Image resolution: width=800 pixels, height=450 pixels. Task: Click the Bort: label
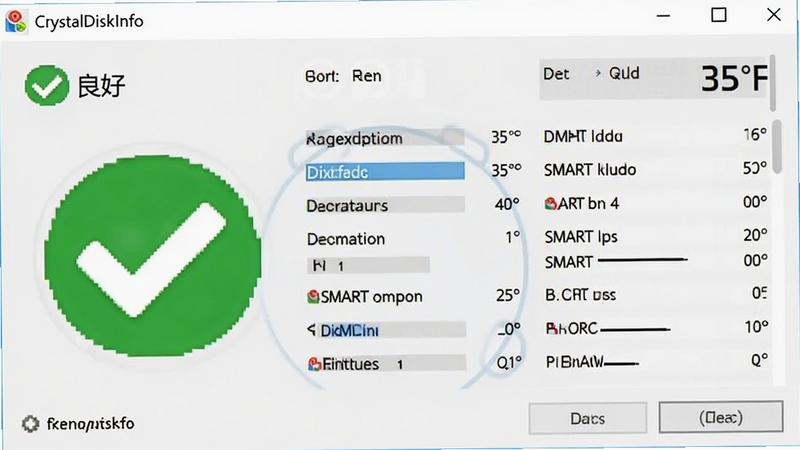click(322, 77)
